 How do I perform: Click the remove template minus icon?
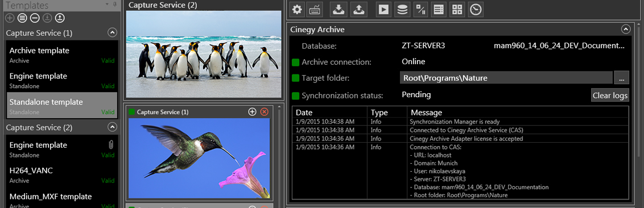35,18
